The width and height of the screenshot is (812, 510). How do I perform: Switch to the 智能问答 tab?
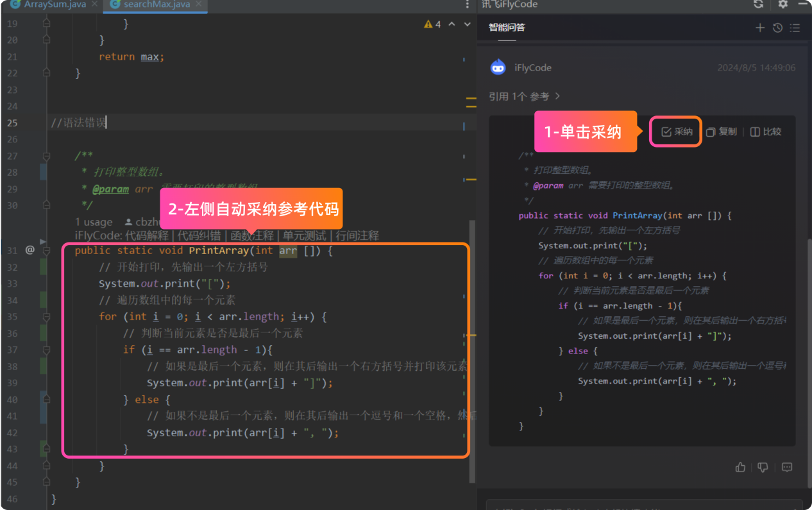coord(507,28)
